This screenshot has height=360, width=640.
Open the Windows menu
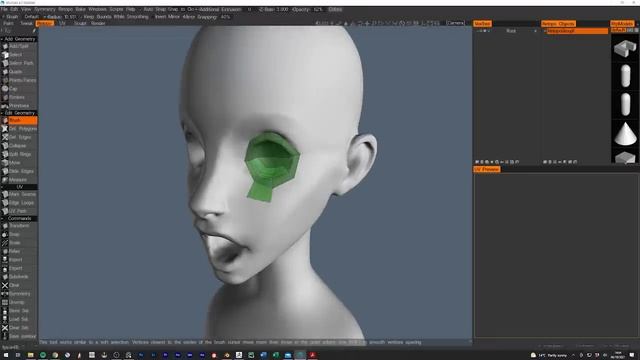pyautogui.click(x=97, y=9)
